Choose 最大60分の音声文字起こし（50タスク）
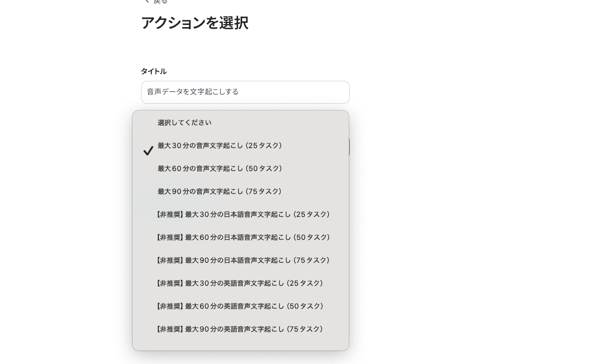 coord(220,168)
